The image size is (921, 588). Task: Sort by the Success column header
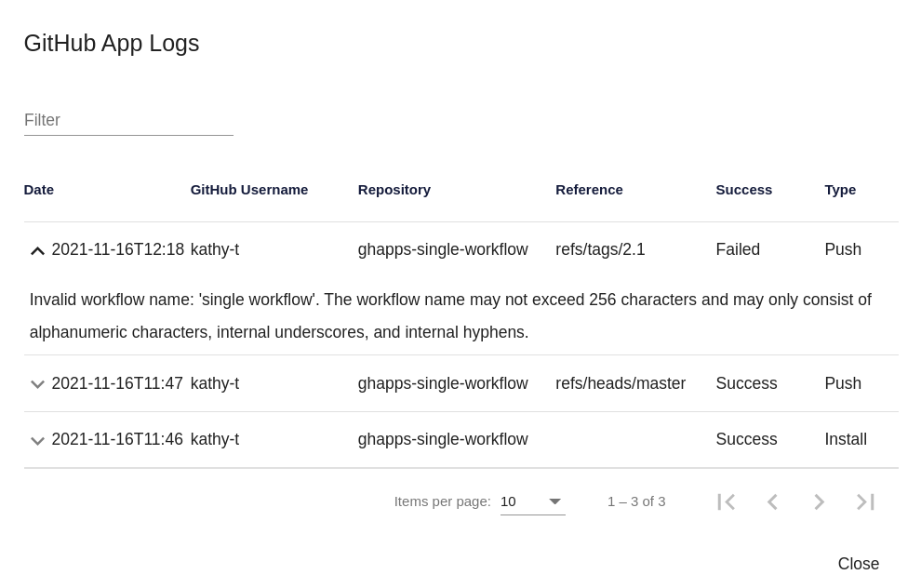pyautogui.click(x=743, y=190)
